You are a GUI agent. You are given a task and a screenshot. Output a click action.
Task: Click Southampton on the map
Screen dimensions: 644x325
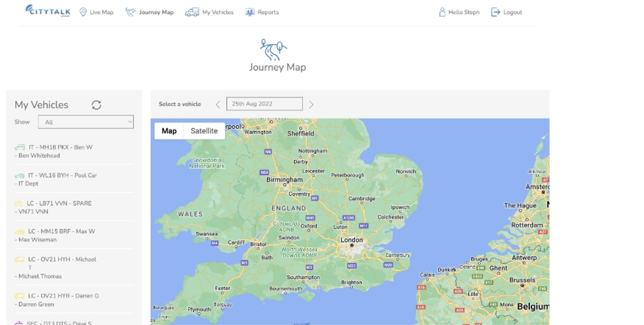[303, 277]
